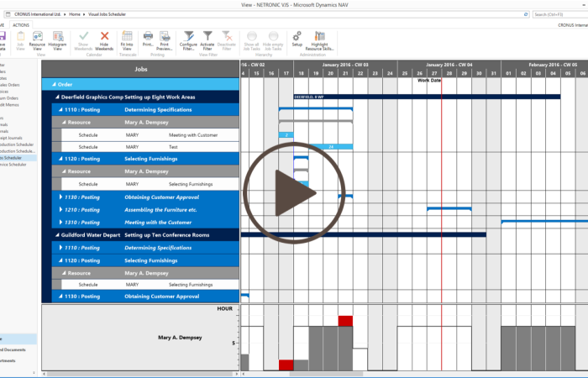This screenshot has height=378, width=588.
Task: Open Credit Memos in the navigation pane
Action: pyautogui.click(x=9, y=105)
